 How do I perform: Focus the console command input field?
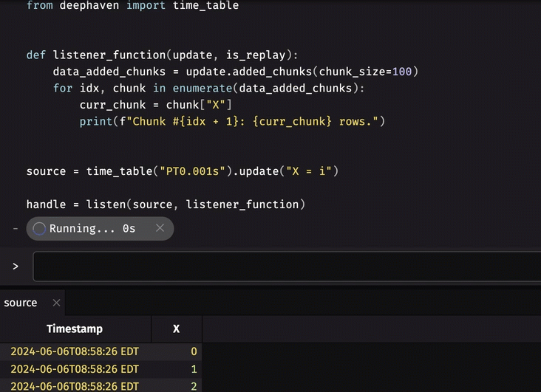pos(287,267)
